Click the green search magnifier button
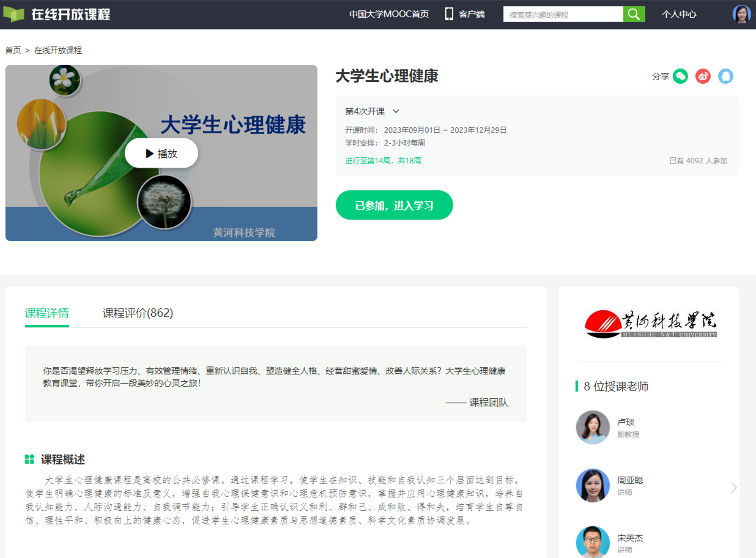 coord(634,14)
